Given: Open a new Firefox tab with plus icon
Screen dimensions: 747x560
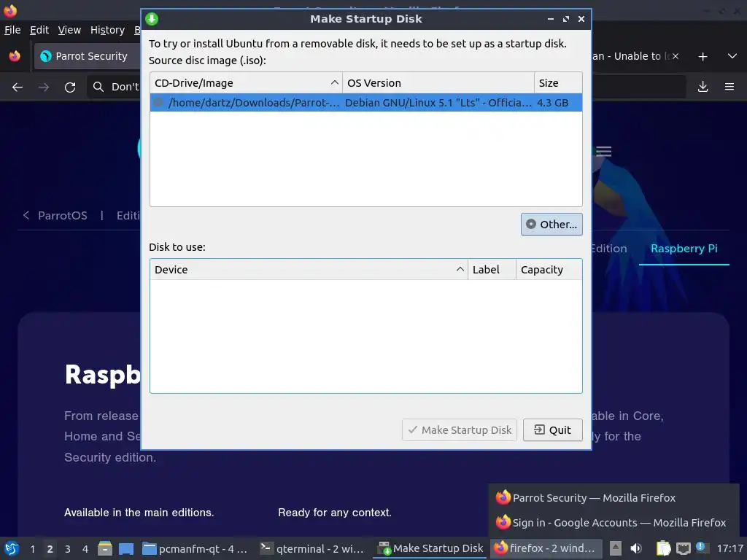Looking at the screenshot, I should (x=703, y=57).
